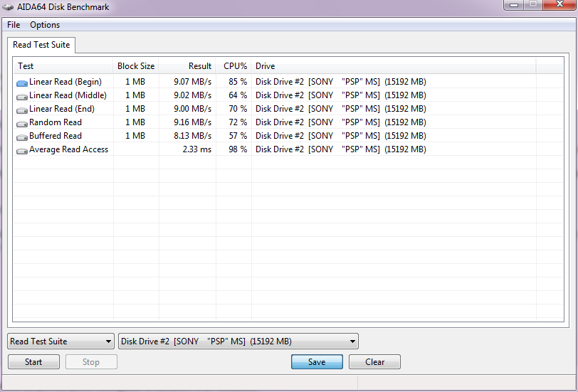The image size is (578, 392).
Task: Select the Linear Read (Middle) row label
Action: pos(68,95)
